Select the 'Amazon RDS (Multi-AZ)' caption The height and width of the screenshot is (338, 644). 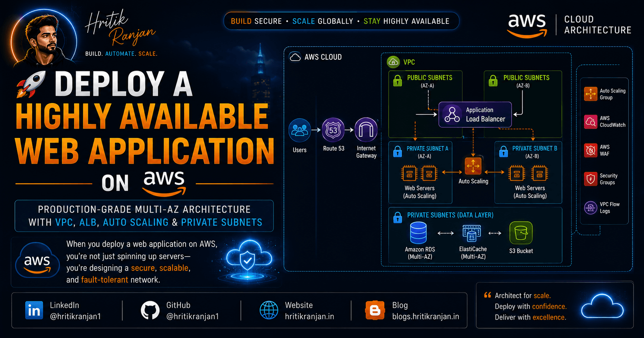click(x=420, y=253)
